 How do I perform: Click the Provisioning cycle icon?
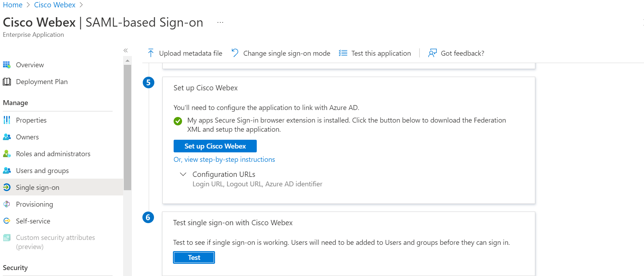7,204
